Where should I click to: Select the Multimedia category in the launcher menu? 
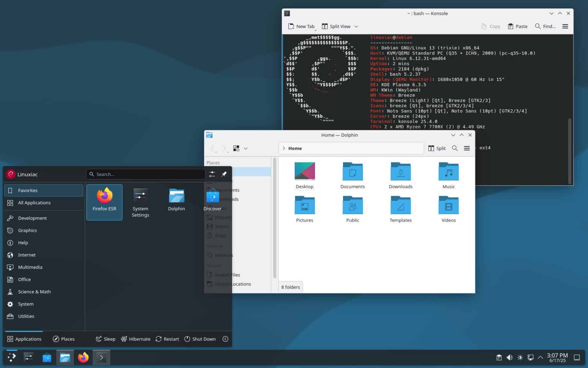click(x=30, y=267)
